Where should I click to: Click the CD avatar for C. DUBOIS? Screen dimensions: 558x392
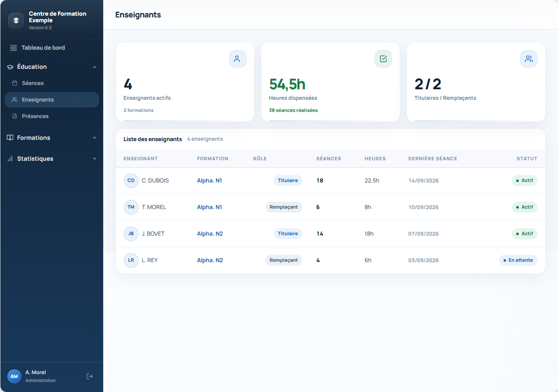[131, 181]
